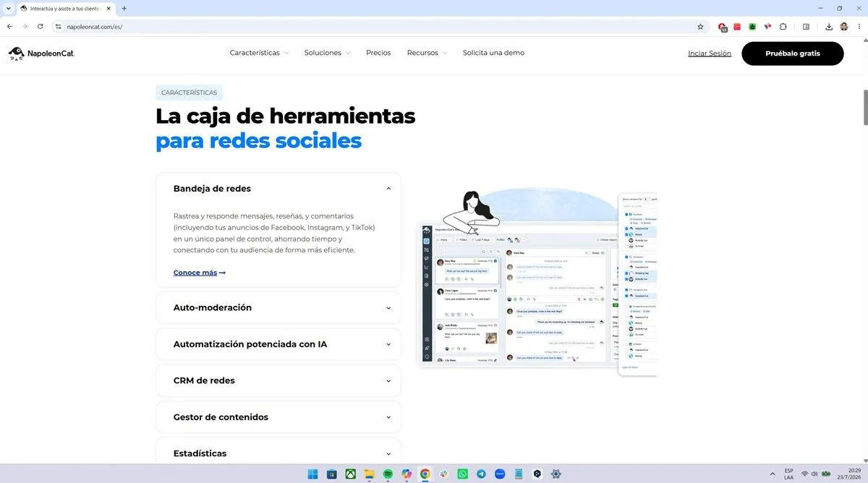Open the megaphone extension icon
Screen dimensions: 868x483
(767, 27)
